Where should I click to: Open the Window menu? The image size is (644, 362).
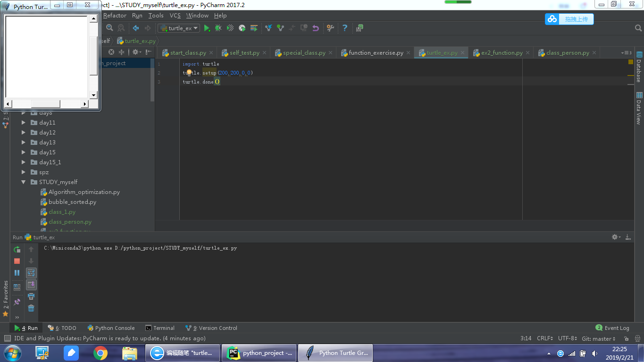(197, 16)
